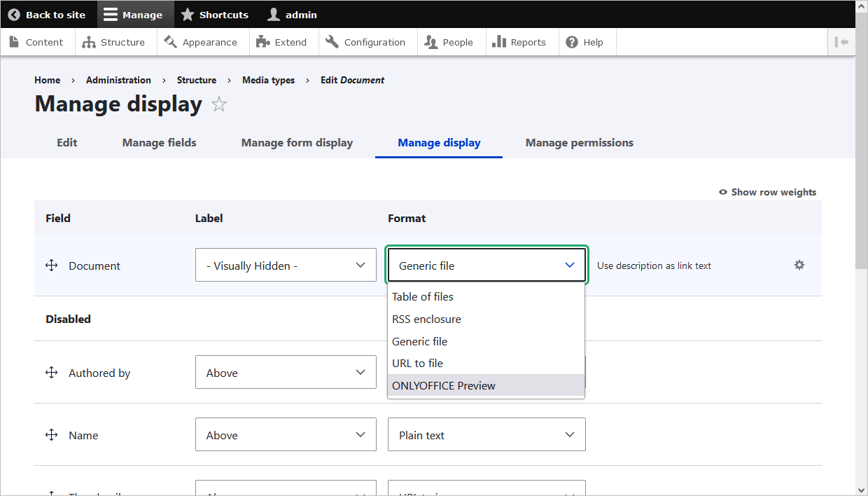Screen dimensions: 868x496
Task: Open the Extend puzzle-piece menu
Action: coord(281,42)
